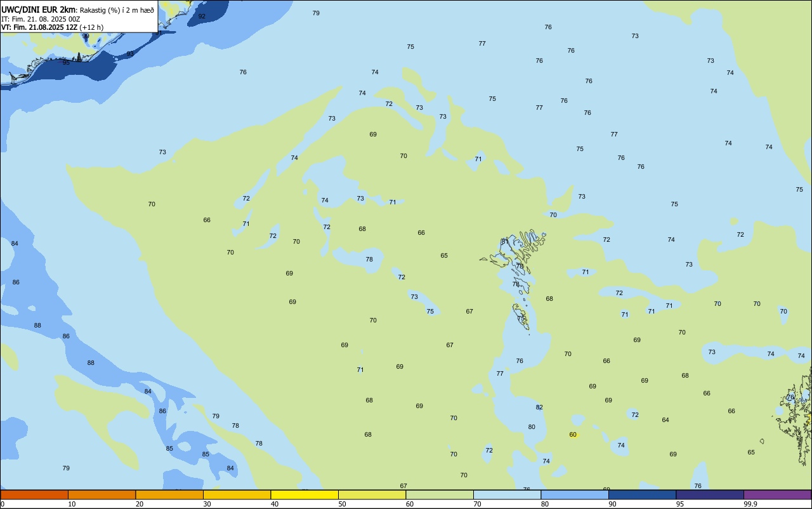Click the amber 20–30 legend swatch
This screenshot has width=812, height=509.
pos(169,494)
